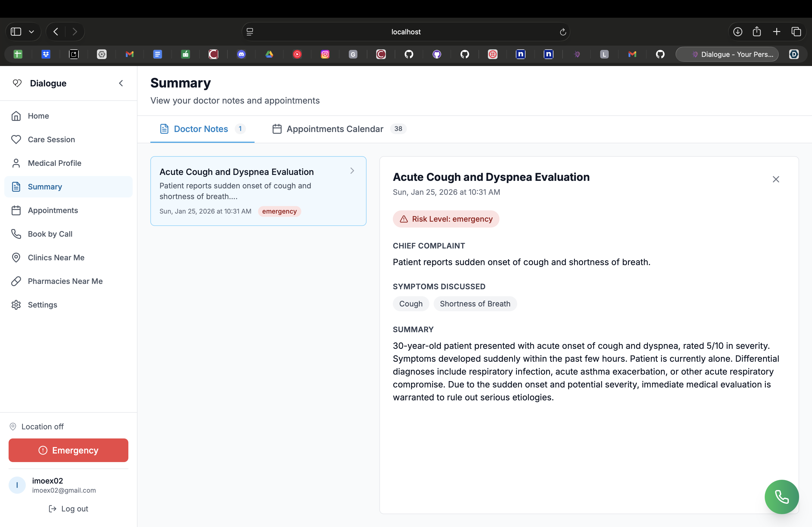Expand note card chevron arrow

pyautogui.click(x=352, y=171)
